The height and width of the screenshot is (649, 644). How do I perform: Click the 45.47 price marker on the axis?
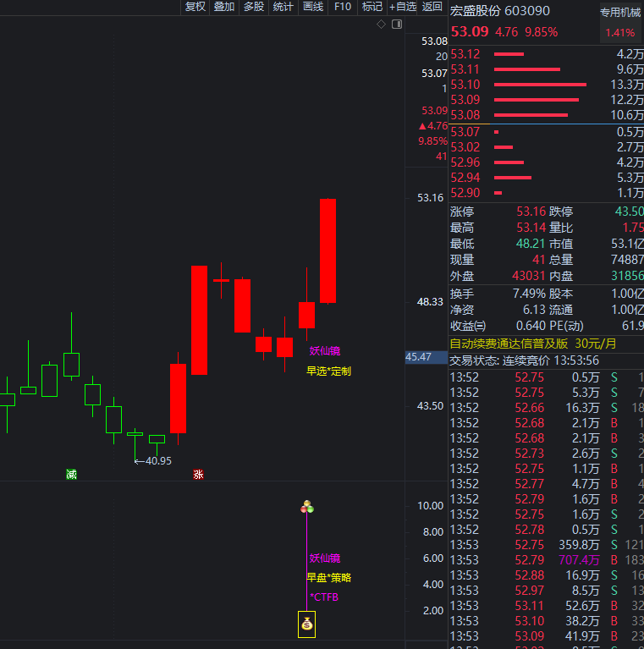[x=419, y=357]
